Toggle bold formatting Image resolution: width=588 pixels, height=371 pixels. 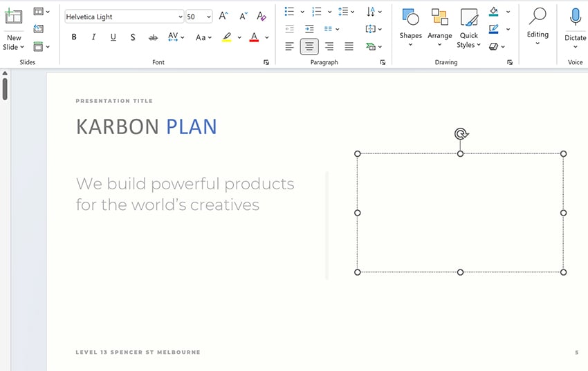[74, 37]
